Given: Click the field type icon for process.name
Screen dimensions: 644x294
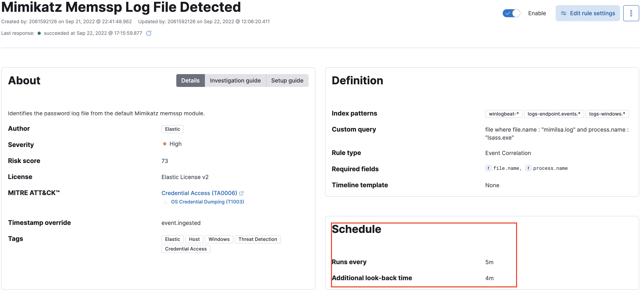Looking at the screenshot, I should click(528, 168).
